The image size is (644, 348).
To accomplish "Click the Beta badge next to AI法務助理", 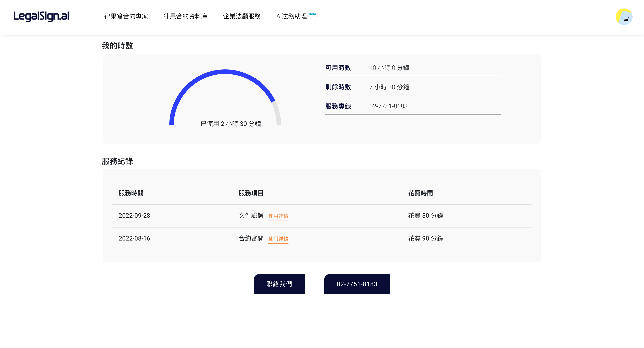I will (x=312, y=14).
